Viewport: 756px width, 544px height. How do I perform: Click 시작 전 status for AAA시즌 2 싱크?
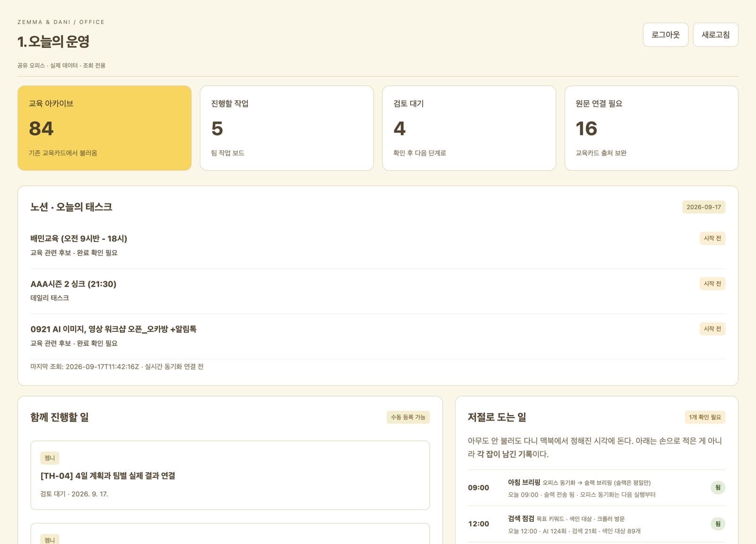click(x=712, y=284)
